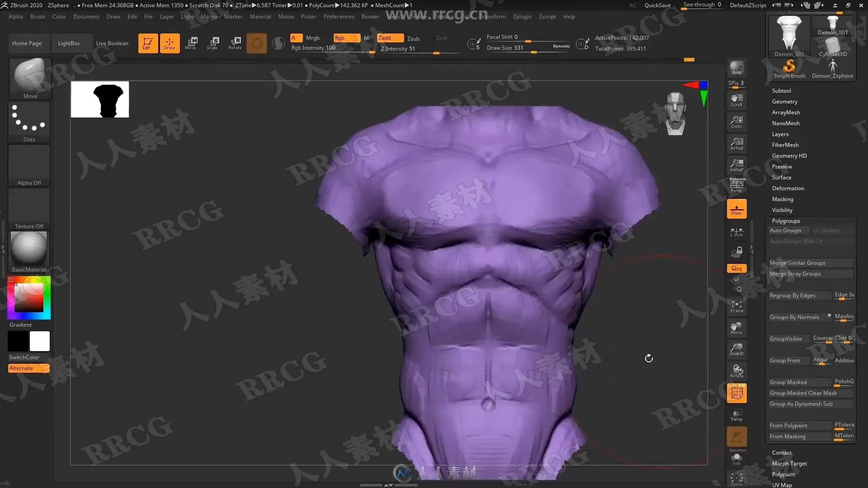The width and height of the screenshot is (868, 488).
Task: Toggle Zadd sculpt mode
Action: 390,38
